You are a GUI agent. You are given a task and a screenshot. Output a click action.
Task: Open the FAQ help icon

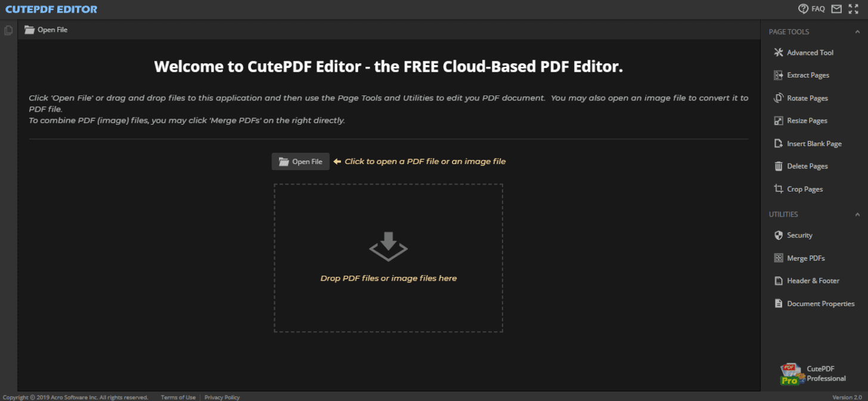coord(803,9)
